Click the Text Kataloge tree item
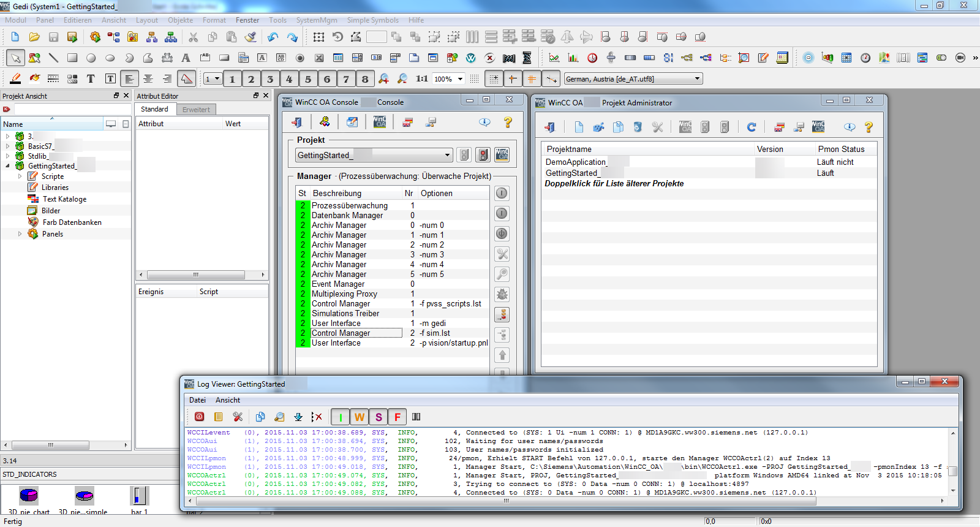This screenshot has width=980, height=527. (x=64, y=199)
